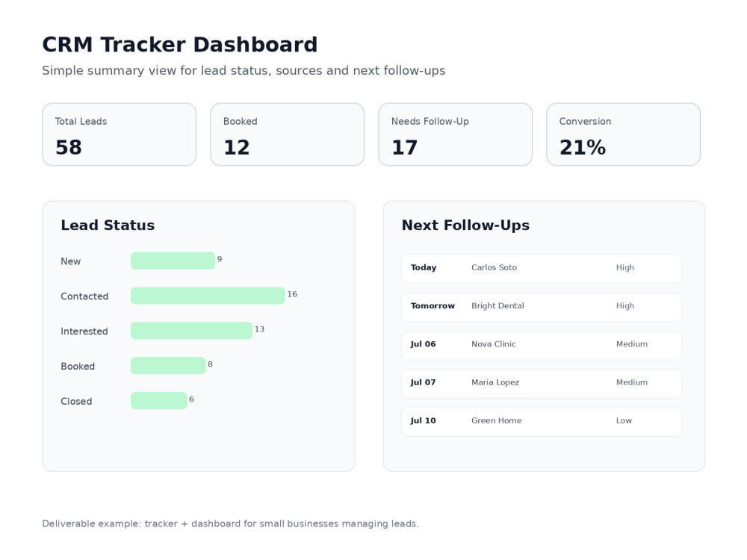This screenshot has width=747, height=560.
Task: Select the Bright Dental follow-up name
Action: coord(498,305)
